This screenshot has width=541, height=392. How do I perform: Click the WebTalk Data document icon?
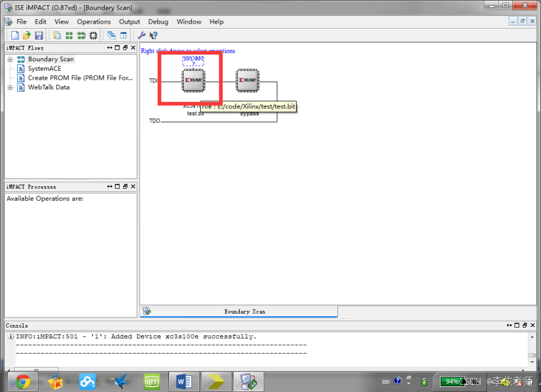(21, 87)
